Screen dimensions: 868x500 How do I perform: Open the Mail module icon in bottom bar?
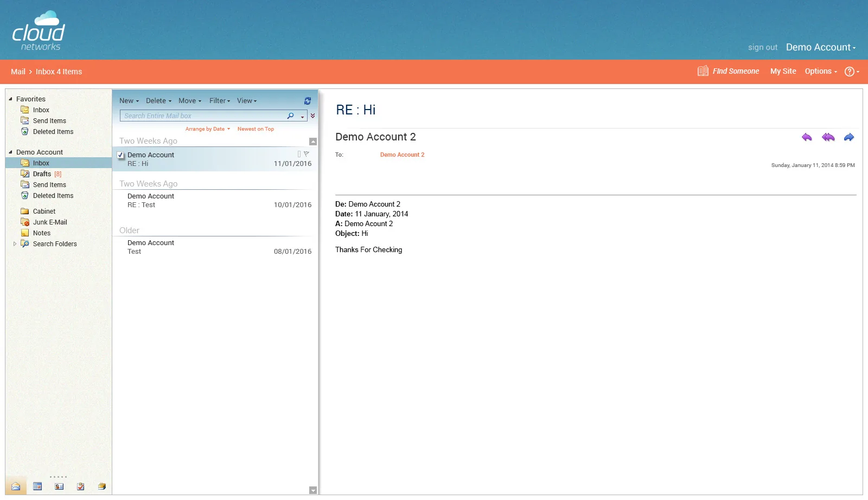(x=16, y=486)
